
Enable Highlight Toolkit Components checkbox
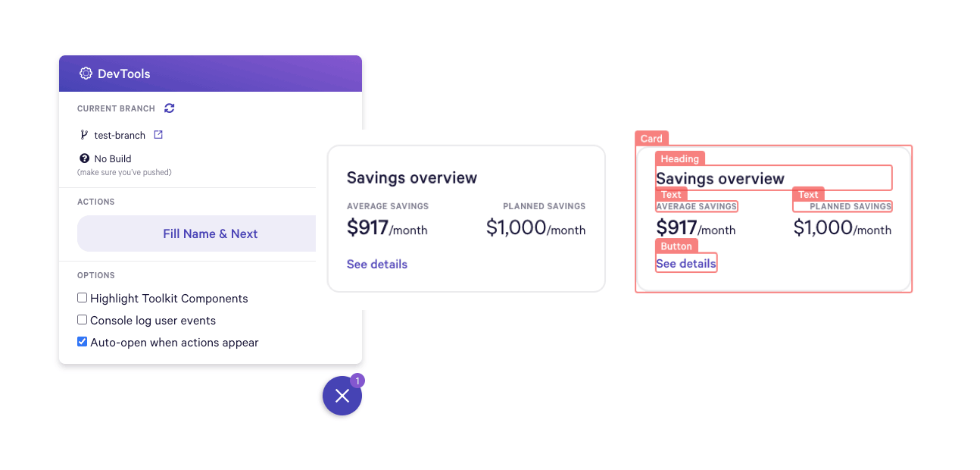pyautogui.click(x=83, y=298)
